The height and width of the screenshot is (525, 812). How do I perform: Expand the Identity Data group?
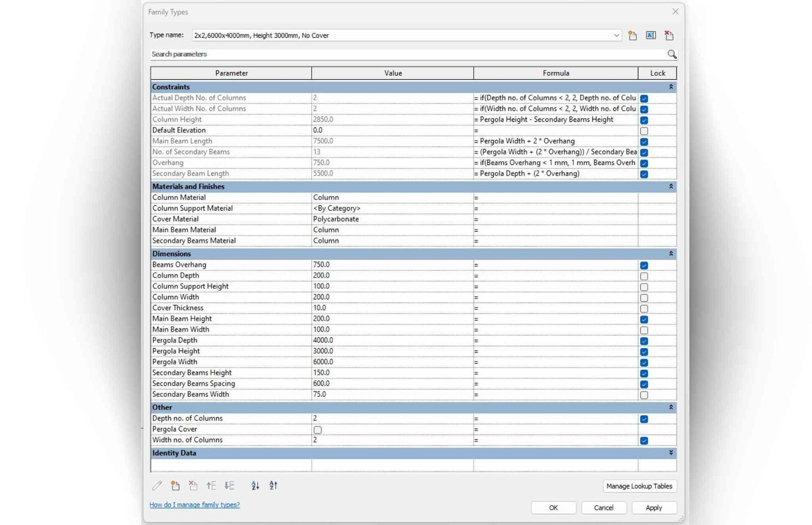pos(670,453)
